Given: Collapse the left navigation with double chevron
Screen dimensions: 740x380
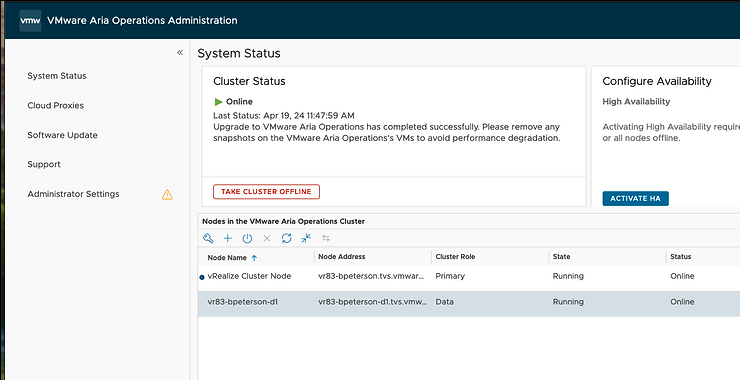Looking at the screenshot, I should [x=180, y=52].
